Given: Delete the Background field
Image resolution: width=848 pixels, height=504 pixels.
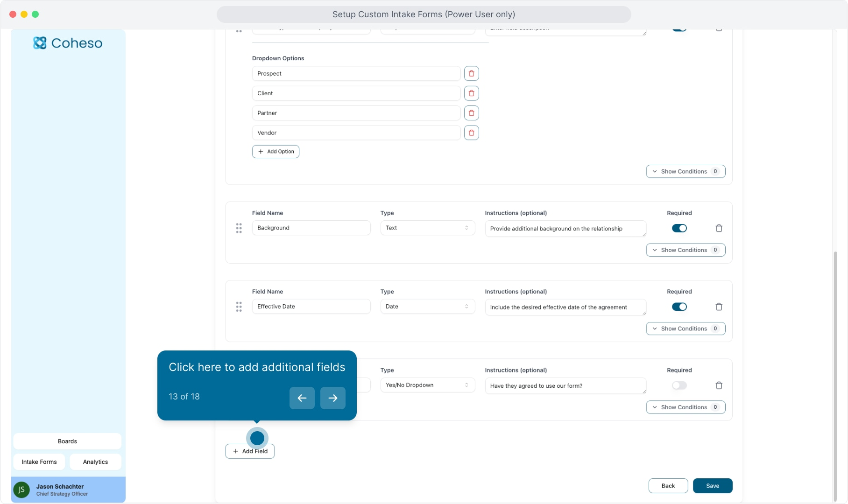Looking at the screenshot, I should (719, 228).
